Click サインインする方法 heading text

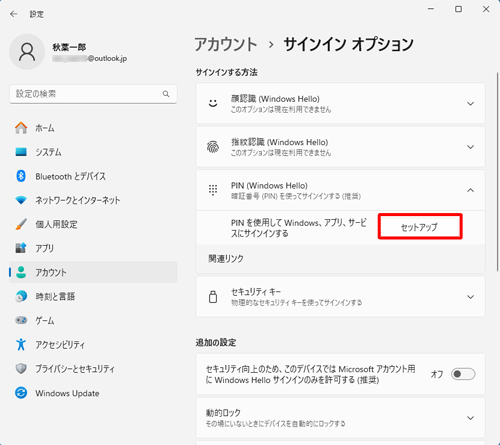pyautogui.click(x=227, y=72)
